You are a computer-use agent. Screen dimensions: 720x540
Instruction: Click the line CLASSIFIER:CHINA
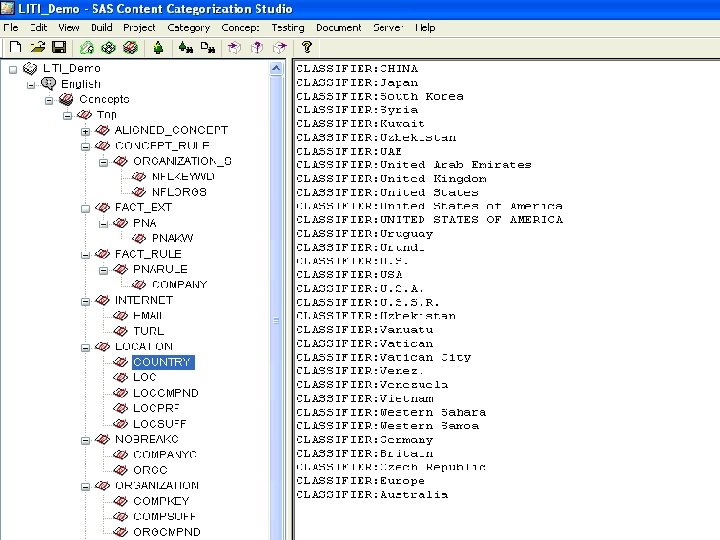(x=357, y=68)
